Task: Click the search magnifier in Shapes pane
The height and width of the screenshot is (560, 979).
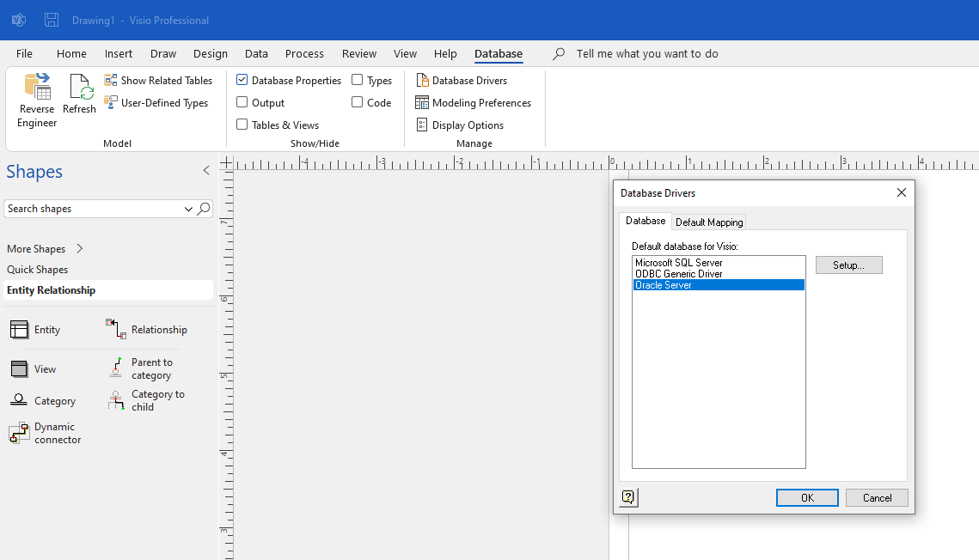Action: point(204,209)
